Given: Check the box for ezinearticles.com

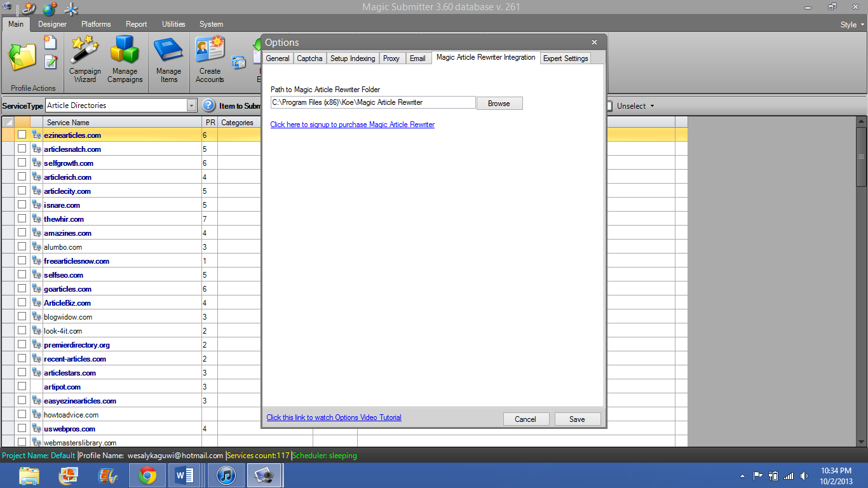Looking at the screenshot, I should tap(22, 135).
